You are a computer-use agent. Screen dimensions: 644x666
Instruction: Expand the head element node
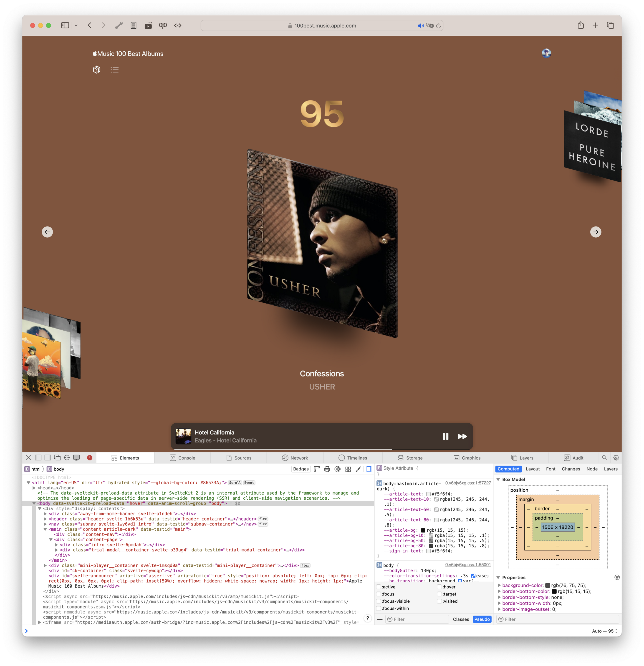click(34, 488)
